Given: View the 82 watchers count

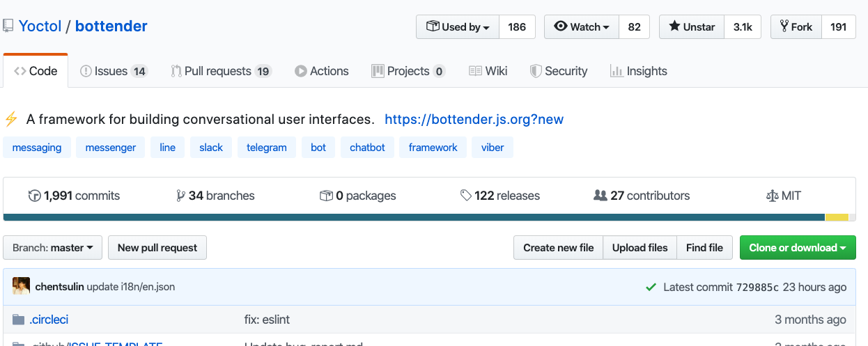Looking at the screenshot, I should (x=634, y=27).
